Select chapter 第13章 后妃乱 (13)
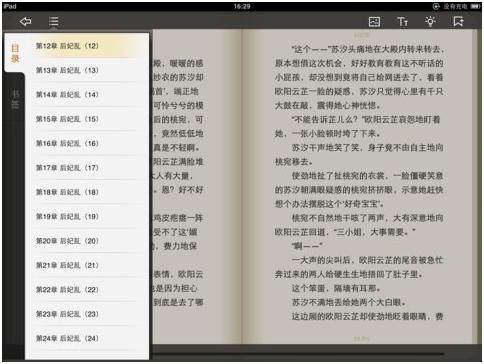 (x=87, y=70)
